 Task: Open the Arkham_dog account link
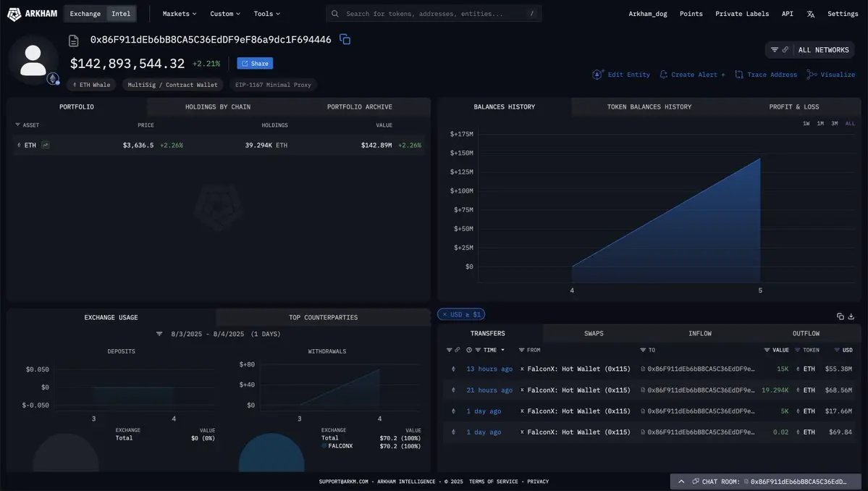tap(648, 14)
